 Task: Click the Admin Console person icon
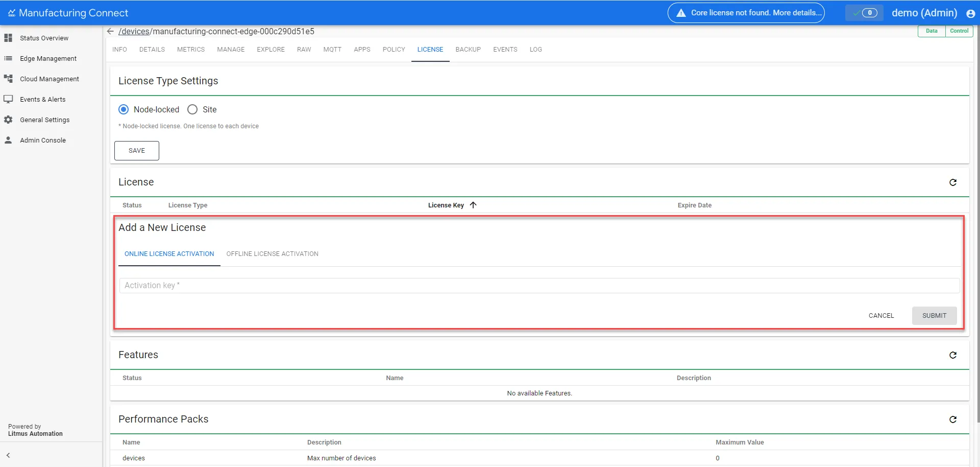tap(8, 140)
